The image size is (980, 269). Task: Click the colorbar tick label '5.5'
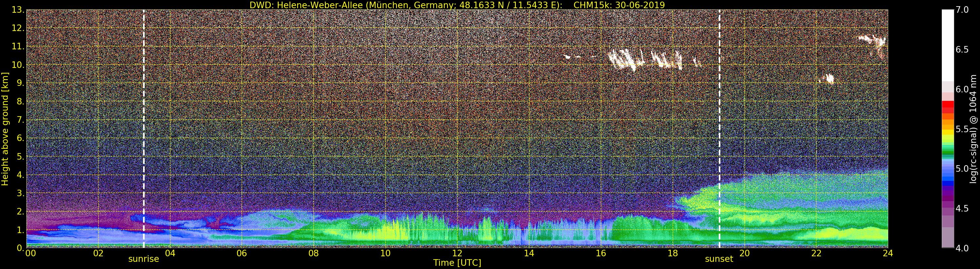tap(962, 129)
